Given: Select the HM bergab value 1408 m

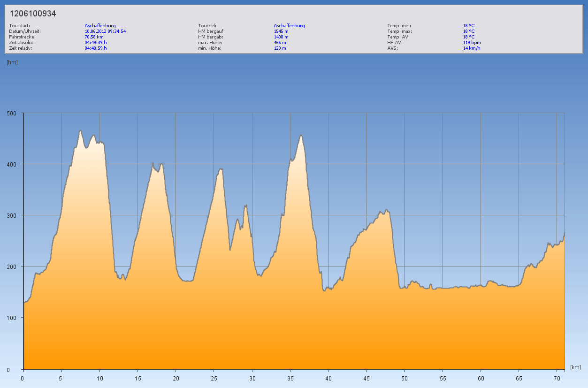Looking at the screenshot, I should pos(281,37).
